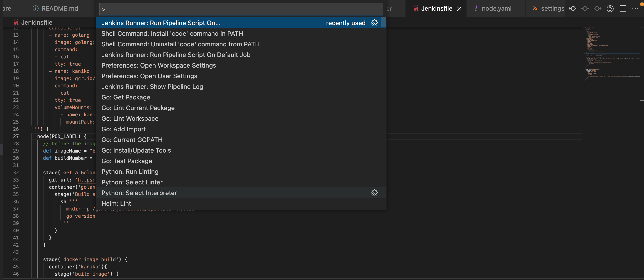The height and width of the screenshot is (280, 644).
Task: Click the git branch circle icon
Action: click(x=610, y=8)
